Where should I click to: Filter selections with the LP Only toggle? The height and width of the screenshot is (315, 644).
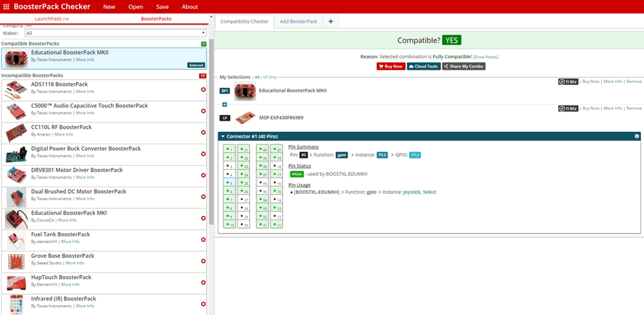269,77
